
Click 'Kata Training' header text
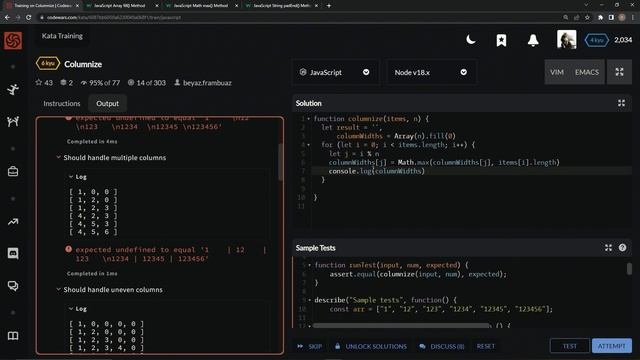coord(62,36)
